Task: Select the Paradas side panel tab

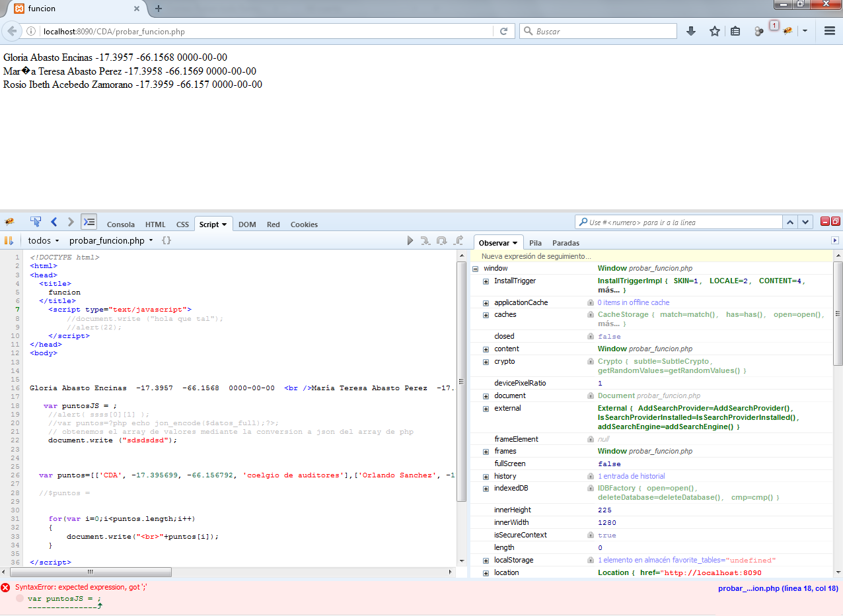Action: pyautogui.click(x=566, y=243)
